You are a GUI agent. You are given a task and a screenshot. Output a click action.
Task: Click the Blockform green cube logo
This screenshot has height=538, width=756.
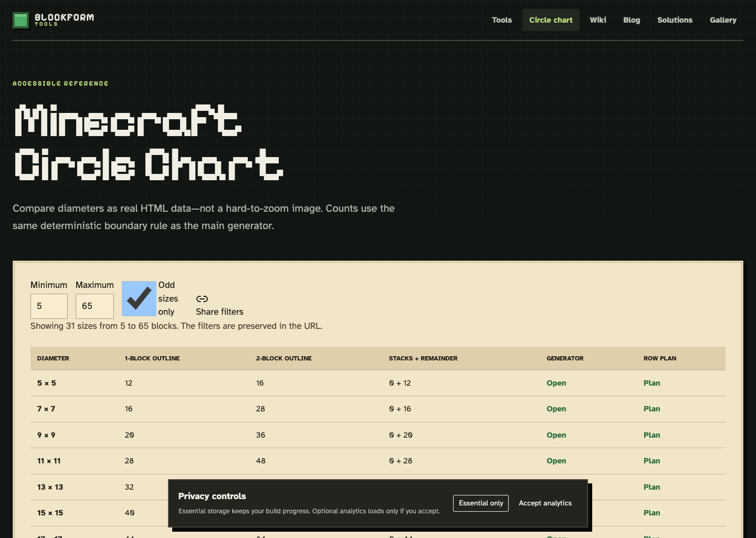click(20, 20)
